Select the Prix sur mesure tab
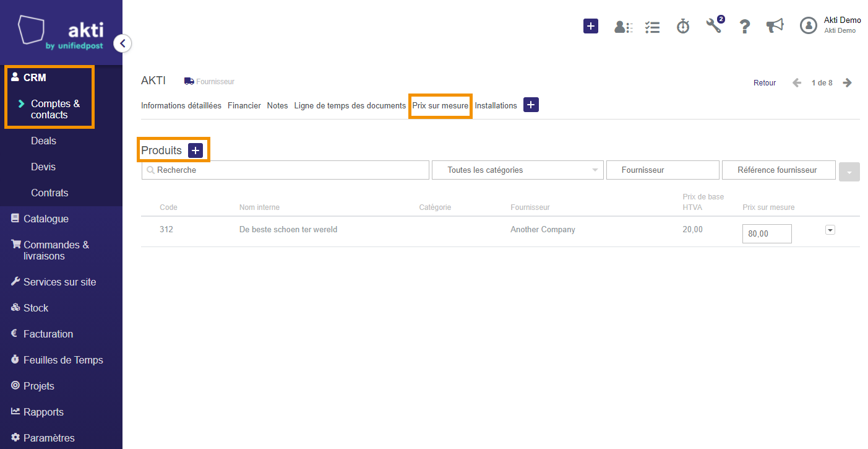This screenshot has height=449, width=868. pyautogui.click(x=440, y=105)
